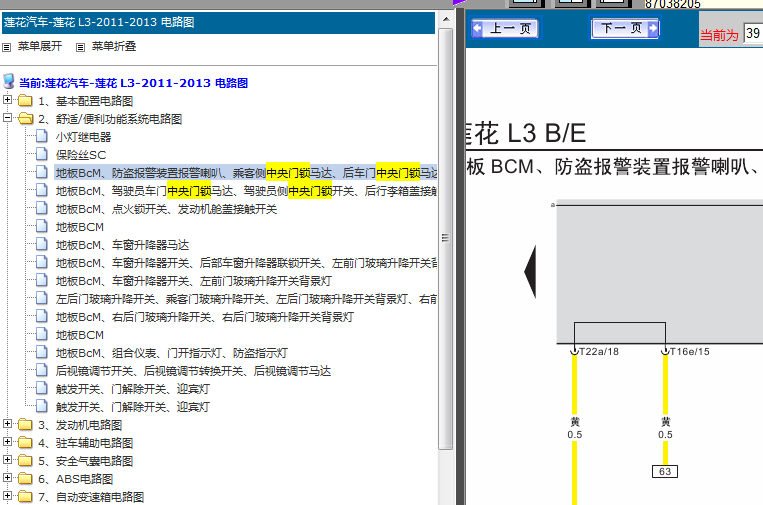Click the T16e/15 connector label
The width and height of the screenshot is (763, 505).
pyautogui.click(x=690, y=351)
